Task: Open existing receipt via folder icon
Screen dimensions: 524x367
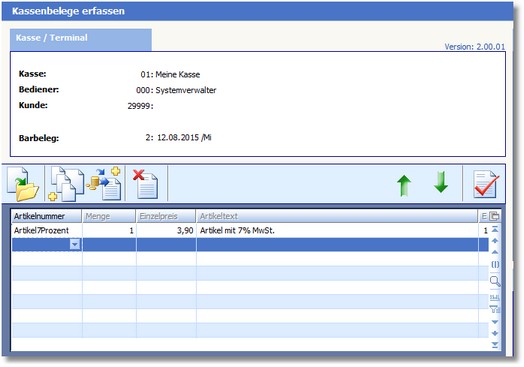Action: point(23,184)
